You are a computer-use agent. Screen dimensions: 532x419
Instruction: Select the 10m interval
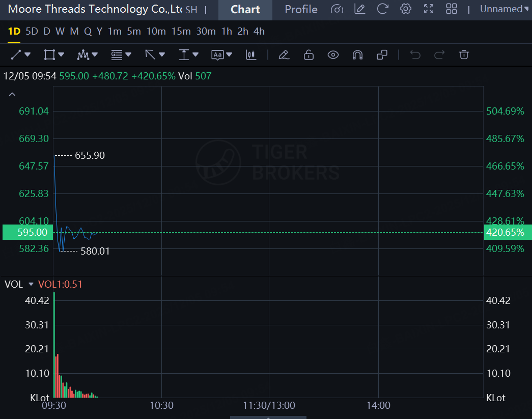coord(156,32)
